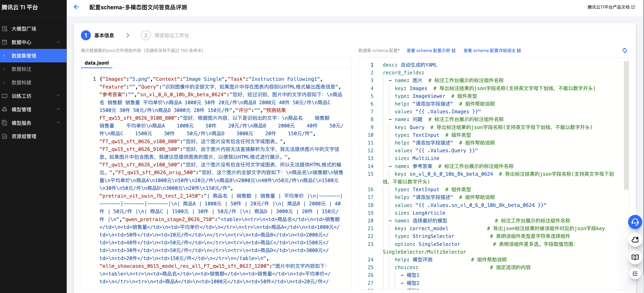Click on 'record_fields:' line in editor

[x=403, y=73]
